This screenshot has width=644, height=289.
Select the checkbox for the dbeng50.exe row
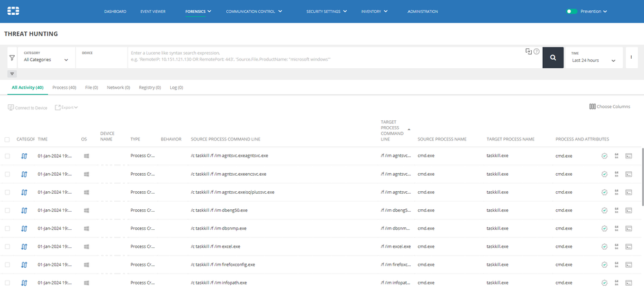(7, 210)
